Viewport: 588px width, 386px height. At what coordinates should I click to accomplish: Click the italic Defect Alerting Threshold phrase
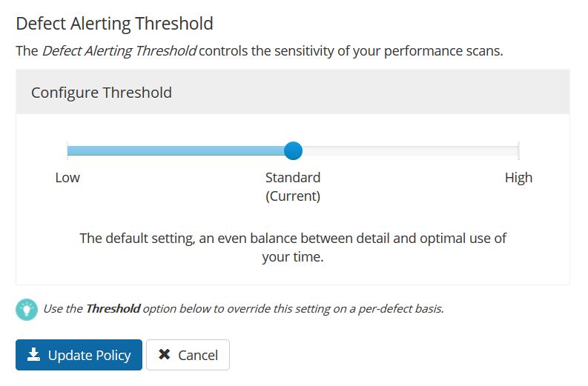pyautogui.click(x=119, y=50)
